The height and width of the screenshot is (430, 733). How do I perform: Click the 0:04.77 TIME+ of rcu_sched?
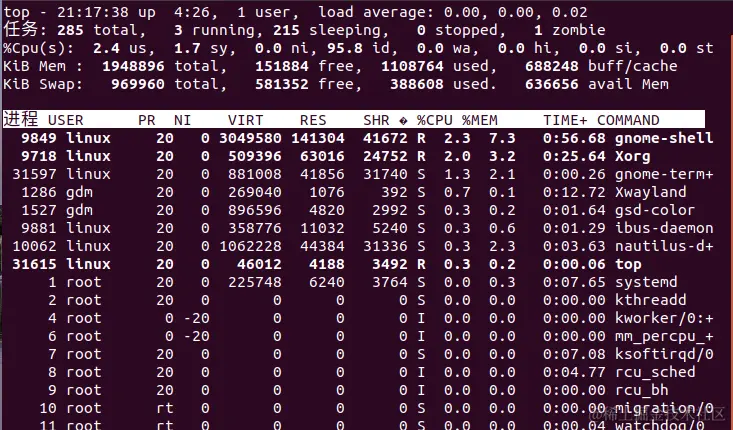click(x=574, y=372)
